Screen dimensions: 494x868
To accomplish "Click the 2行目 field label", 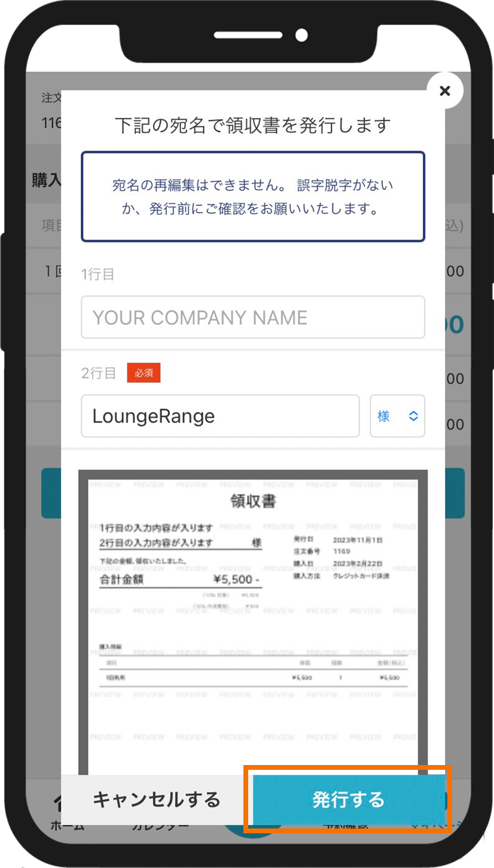I will click(x=99, y=373).
